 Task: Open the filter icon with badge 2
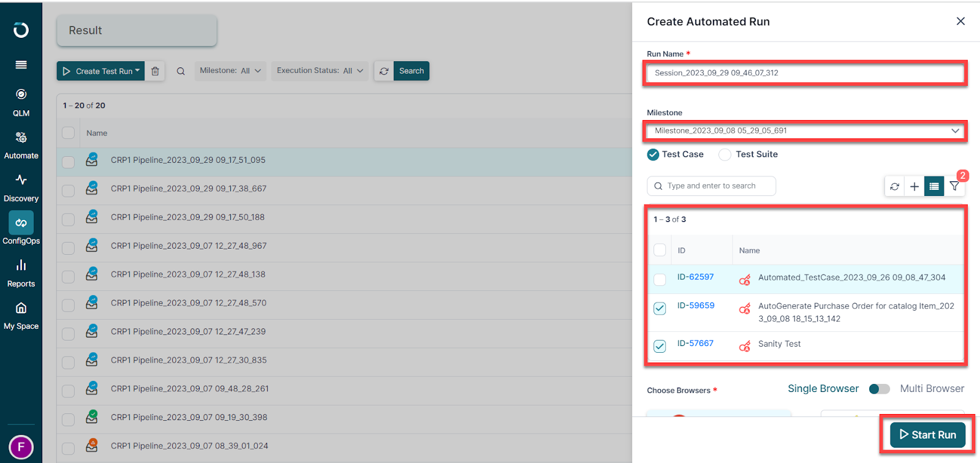pos(954,186)
